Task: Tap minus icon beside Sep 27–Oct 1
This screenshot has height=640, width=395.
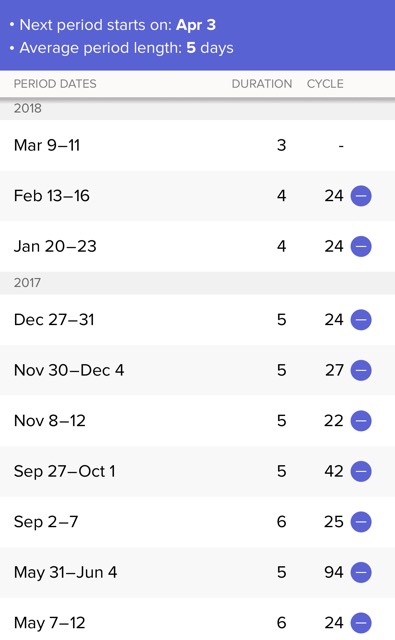Action: click(361, 471)
